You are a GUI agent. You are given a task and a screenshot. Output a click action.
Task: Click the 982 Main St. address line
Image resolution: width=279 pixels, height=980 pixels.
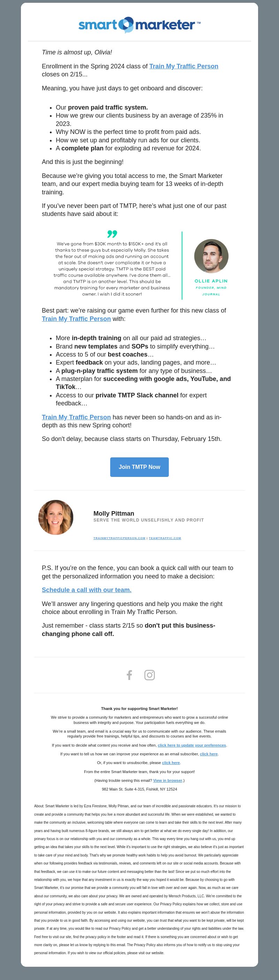139,789
